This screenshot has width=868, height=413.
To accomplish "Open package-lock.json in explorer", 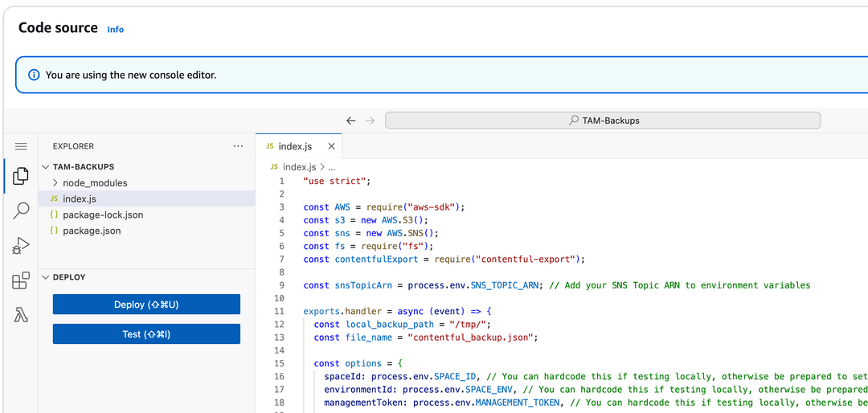I will pyautogui.click(x=103, y=215).
